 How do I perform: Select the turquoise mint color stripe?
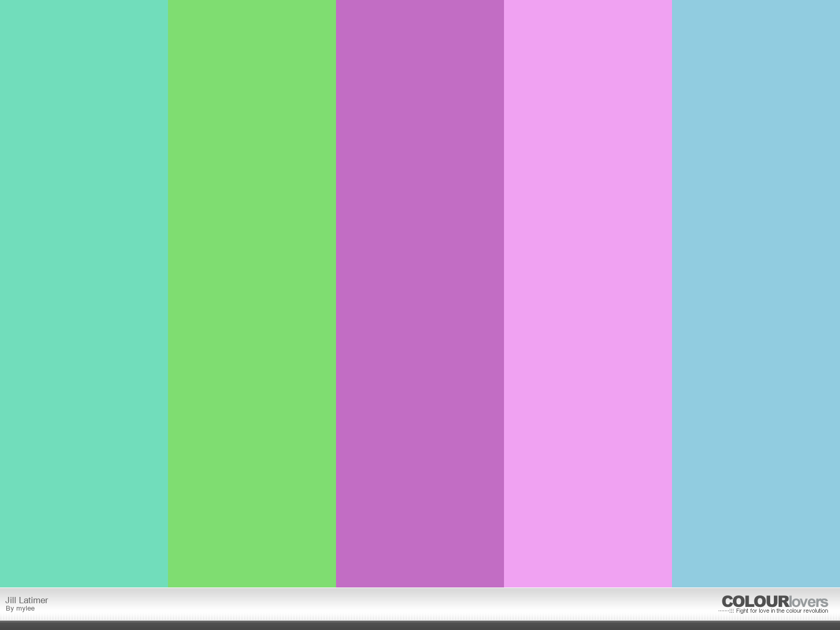(x=84, y=293)
